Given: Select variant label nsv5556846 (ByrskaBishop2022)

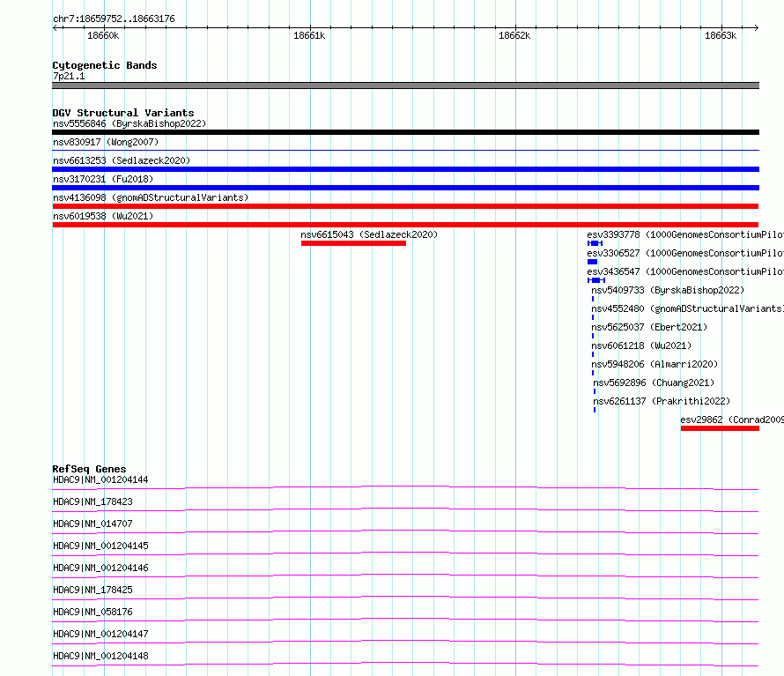Looking at the screenshot, I should (129, 123).
